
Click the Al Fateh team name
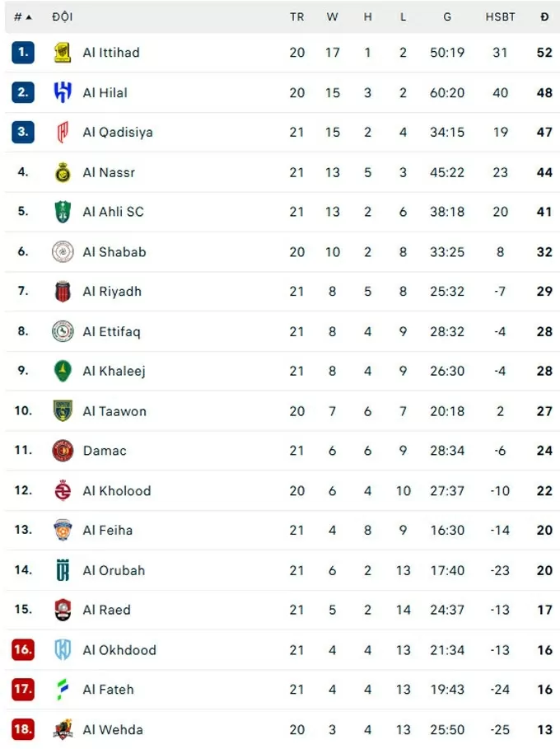107,690
